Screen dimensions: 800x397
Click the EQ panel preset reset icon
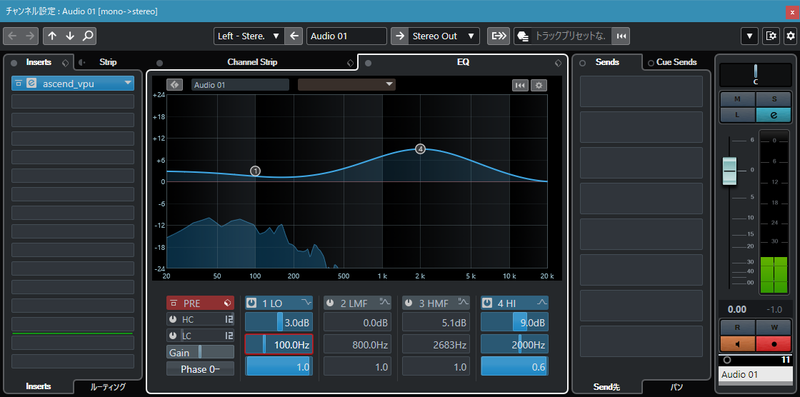tap(520, 85)
